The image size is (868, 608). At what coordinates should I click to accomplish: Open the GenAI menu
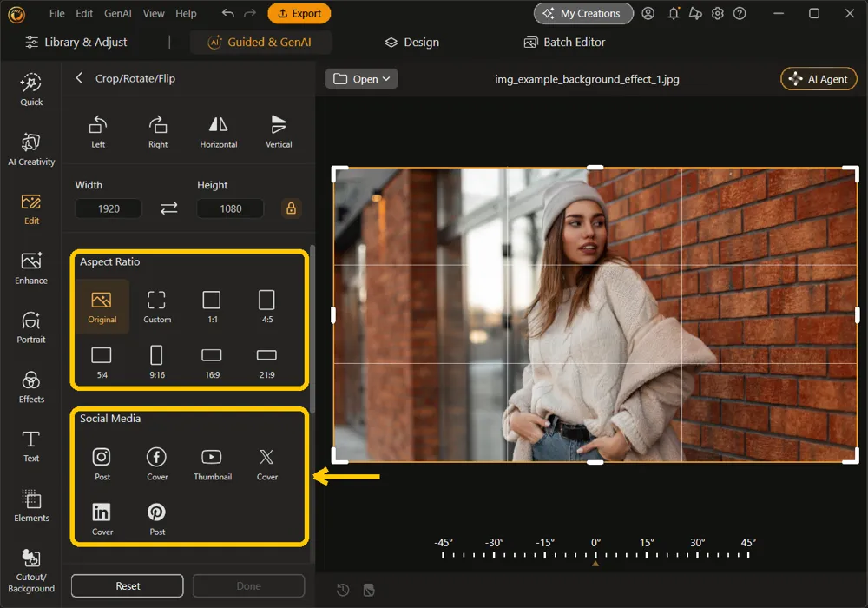tap(118, 13)
